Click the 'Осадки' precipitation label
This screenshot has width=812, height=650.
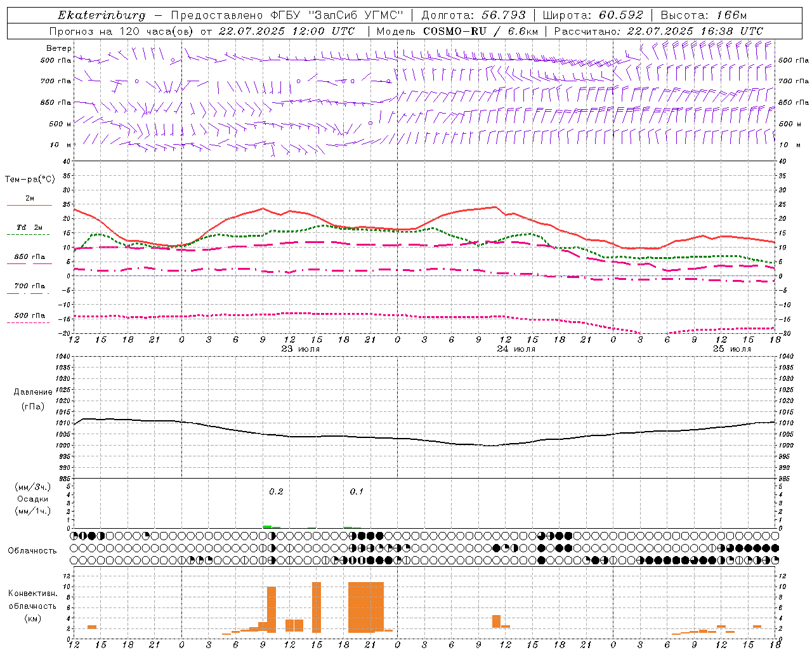point(33,499)
